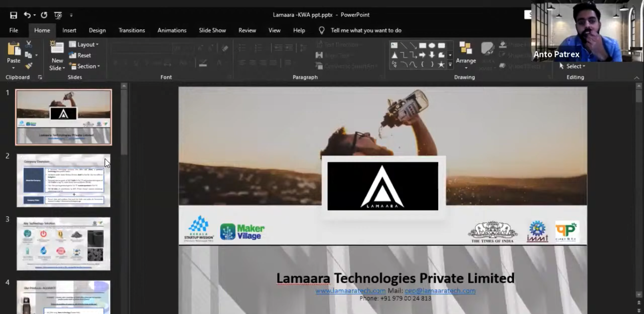The image size is (644, 314).
Task: Open the File tab
Action: click(x=13, y=30)
